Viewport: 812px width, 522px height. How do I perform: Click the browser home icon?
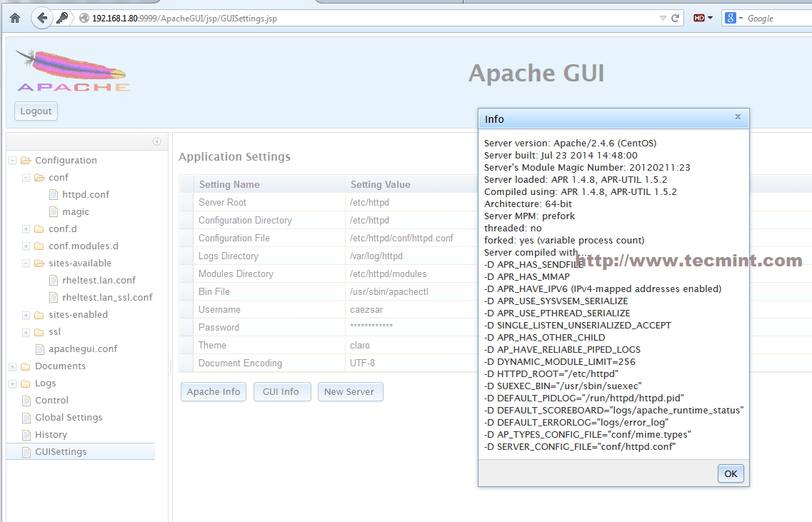pos(15,18)
